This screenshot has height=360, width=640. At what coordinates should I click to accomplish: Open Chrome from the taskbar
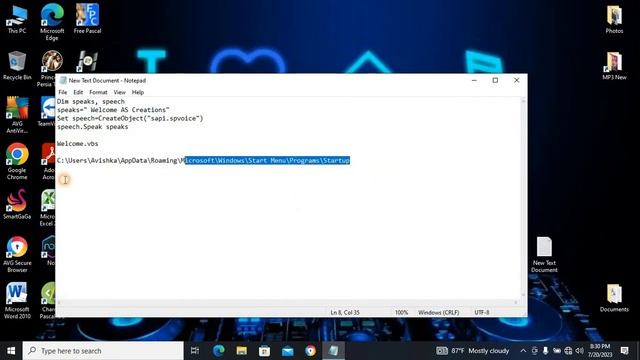[311, 351]
